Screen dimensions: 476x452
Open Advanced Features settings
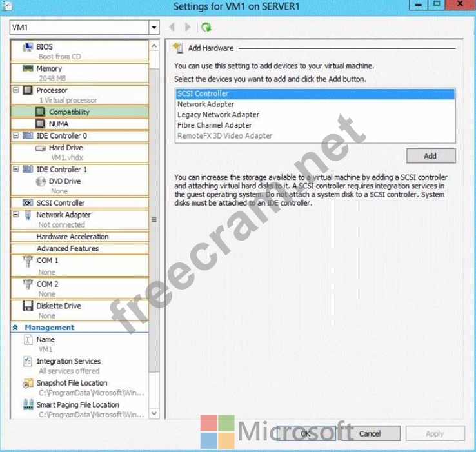80,248
